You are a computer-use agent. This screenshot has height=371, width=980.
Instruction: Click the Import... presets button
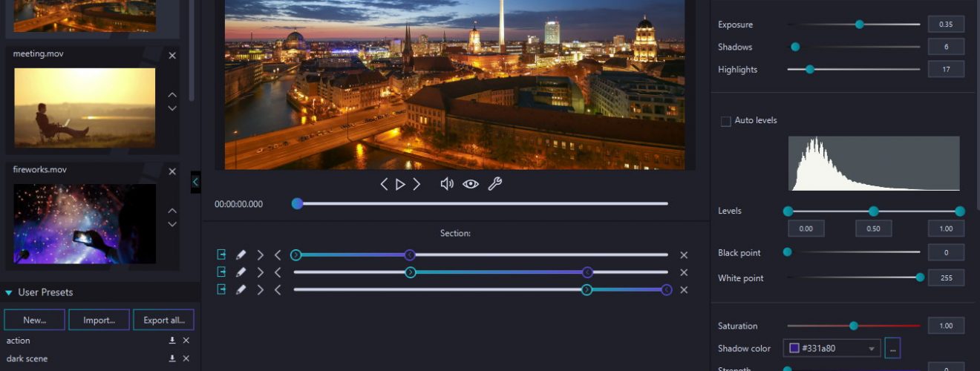(99, 320)
